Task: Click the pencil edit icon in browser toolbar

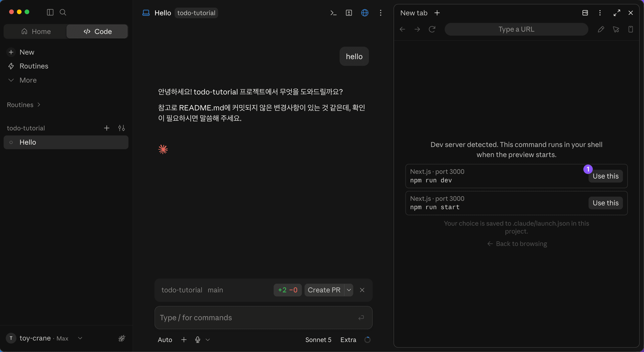Action: (x=601, y=29)
